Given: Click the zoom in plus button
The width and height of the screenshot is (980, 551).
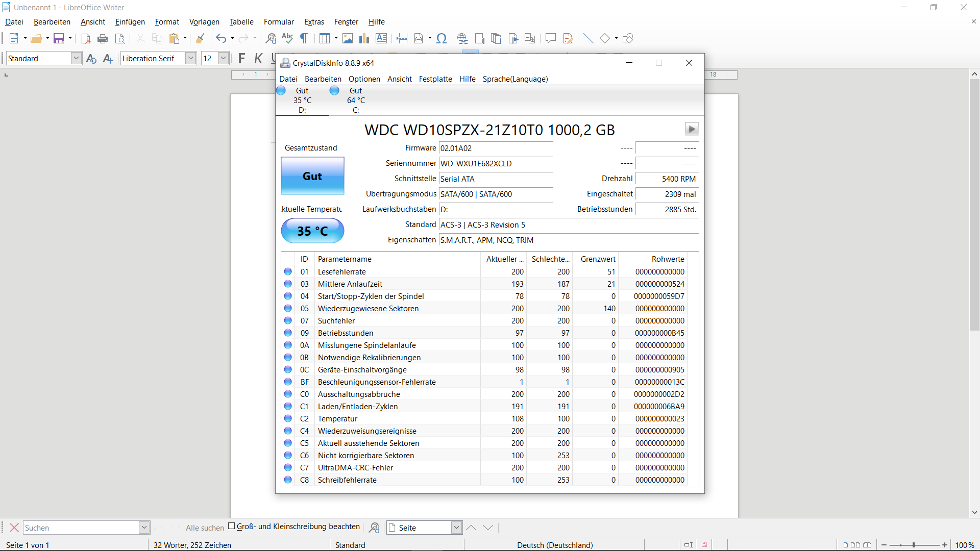Looking at the screenshot, I should pyautogui.click(x=945, y=545).
